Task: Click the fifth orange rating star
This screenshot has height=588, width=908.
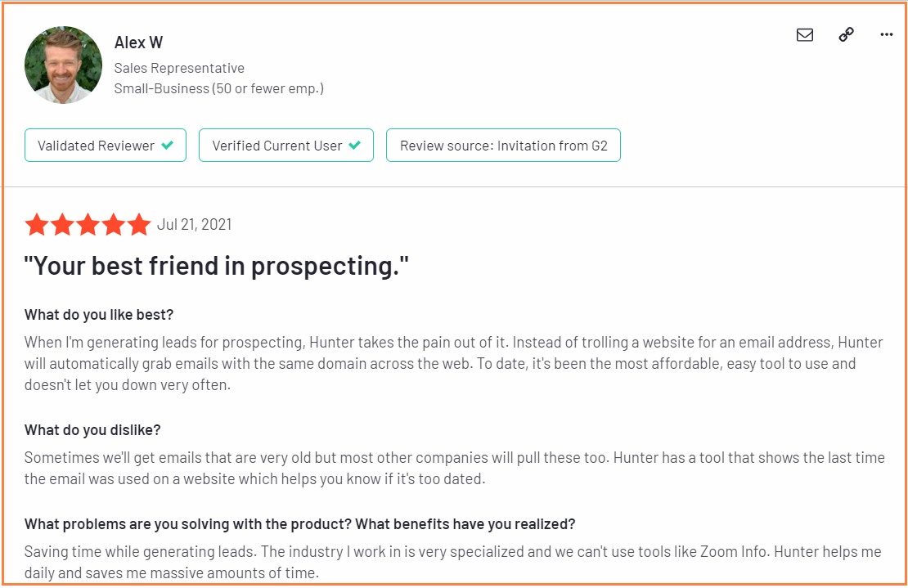Action: [x=139, y=225]
